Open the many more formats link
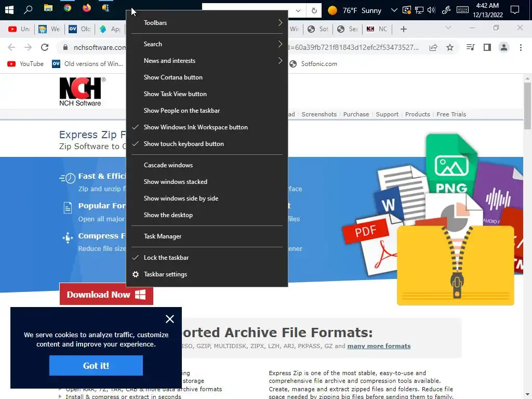The width and height of the screenshot is (532, 399). (379, 346)
